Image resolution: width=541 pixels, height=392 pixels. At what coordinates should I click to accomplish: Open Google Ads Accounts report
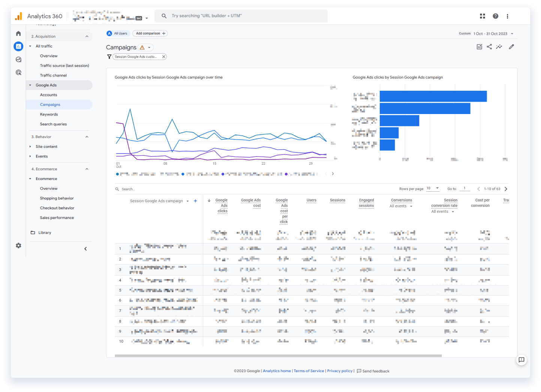coord(48,95)
